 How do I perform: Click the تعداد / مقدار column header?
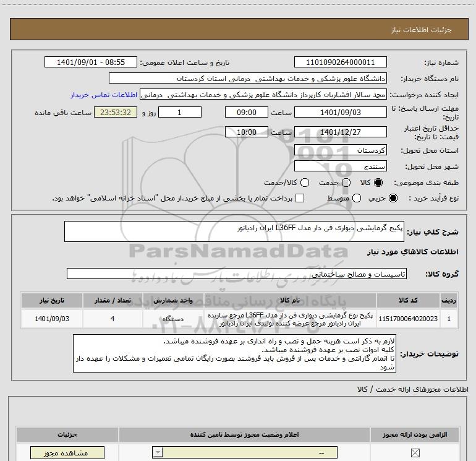[x=113, y=300]
